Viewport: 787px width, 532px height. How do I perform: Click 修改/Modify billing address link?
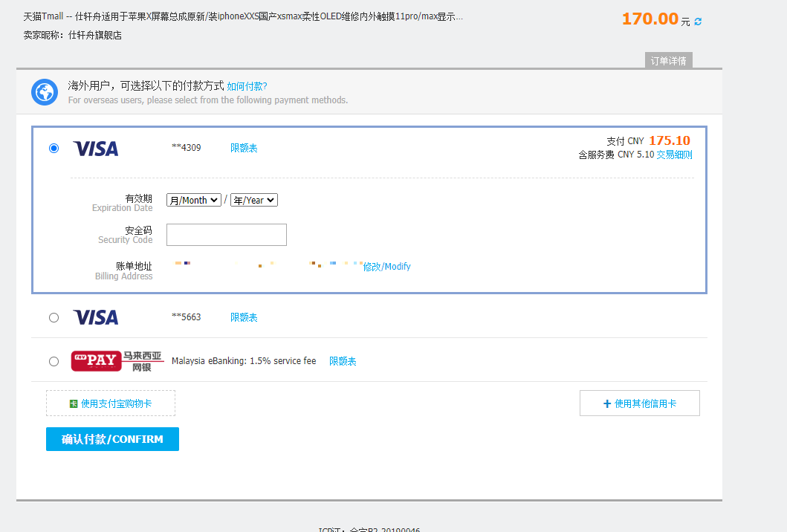[387, 267]
